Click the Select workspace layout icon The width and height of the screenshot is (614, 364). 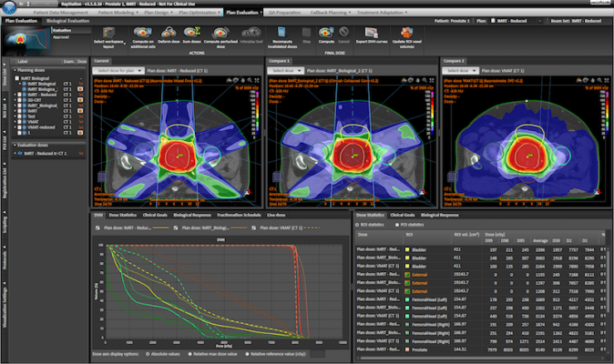110,33
